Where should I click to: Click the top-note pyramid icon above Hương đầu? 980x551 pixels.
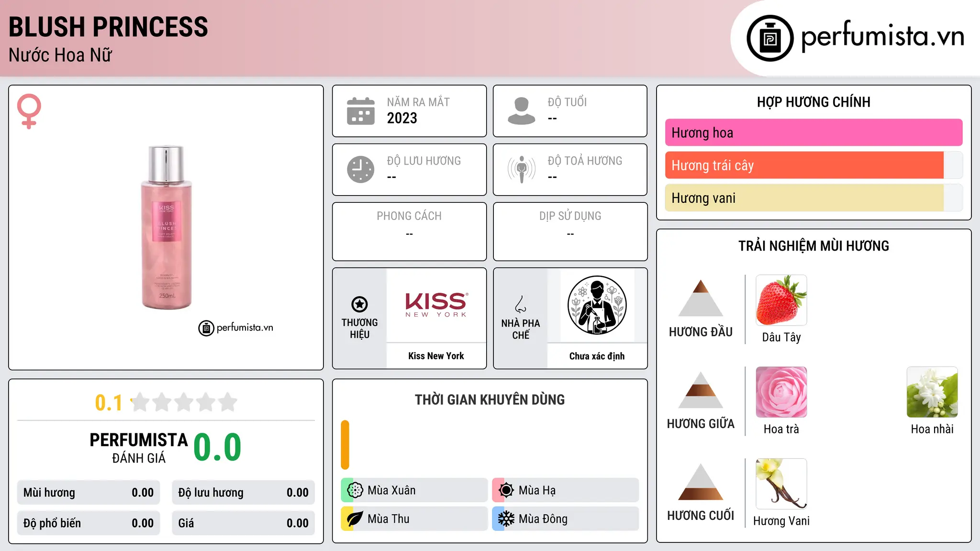point(701,298)
